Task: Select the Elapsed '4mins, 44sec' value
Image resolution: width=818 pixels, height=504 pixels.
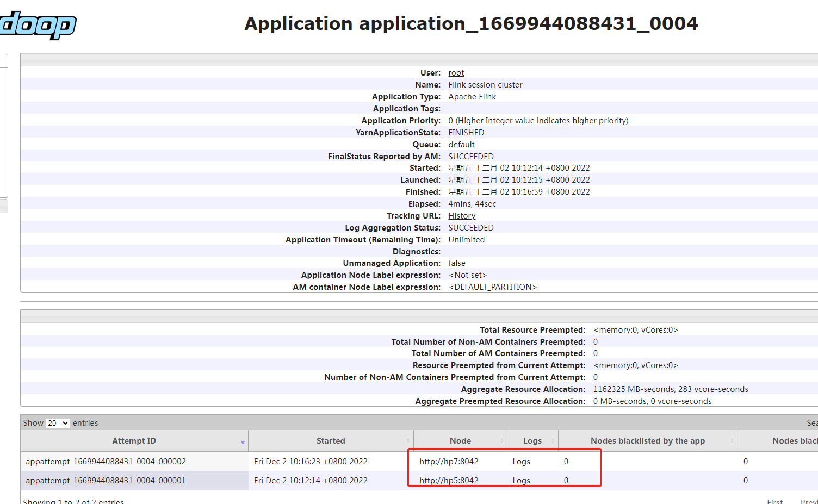Action: [472, 204]
